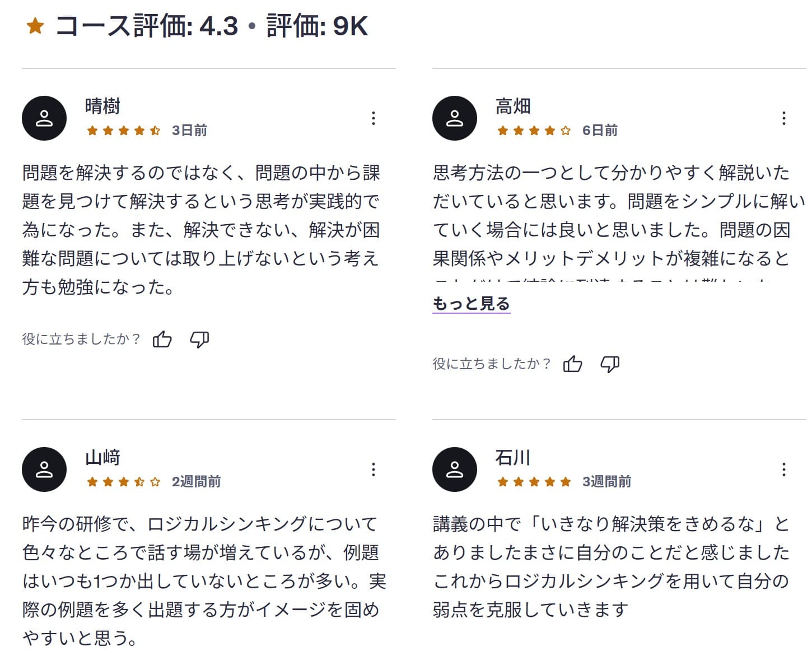Click the star icon beside コース評価
The image size is (812, 651).
(35, 25)
